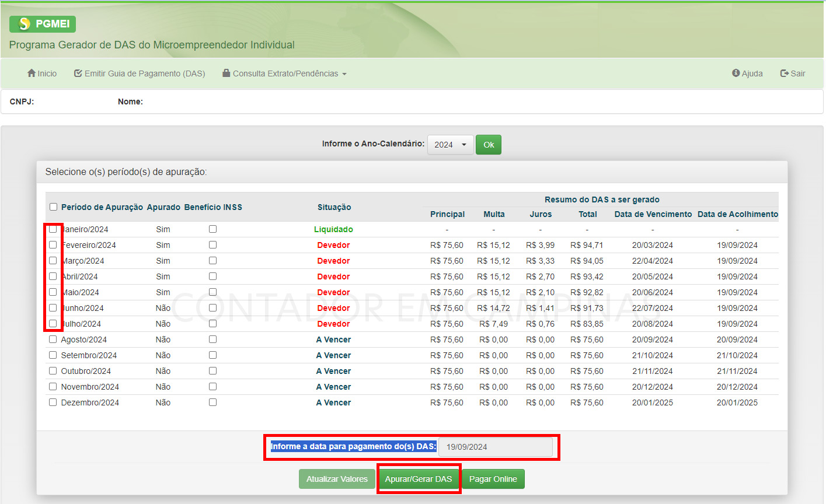Tick the Dezembro/2024 period checkbox
The image size is (826, 504).
point(53,402)
